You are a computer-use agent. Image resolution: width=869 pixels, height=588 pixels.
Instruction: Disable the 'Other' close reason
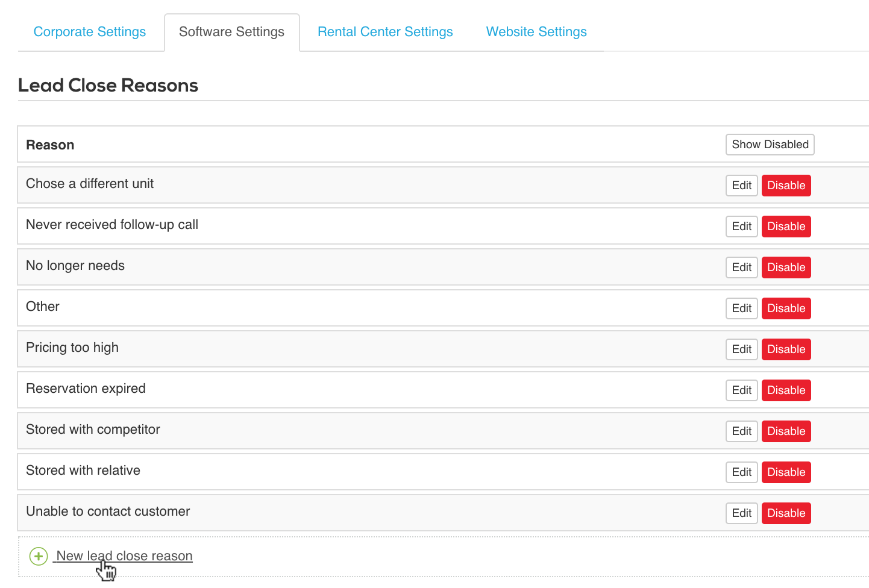(786, 308)
